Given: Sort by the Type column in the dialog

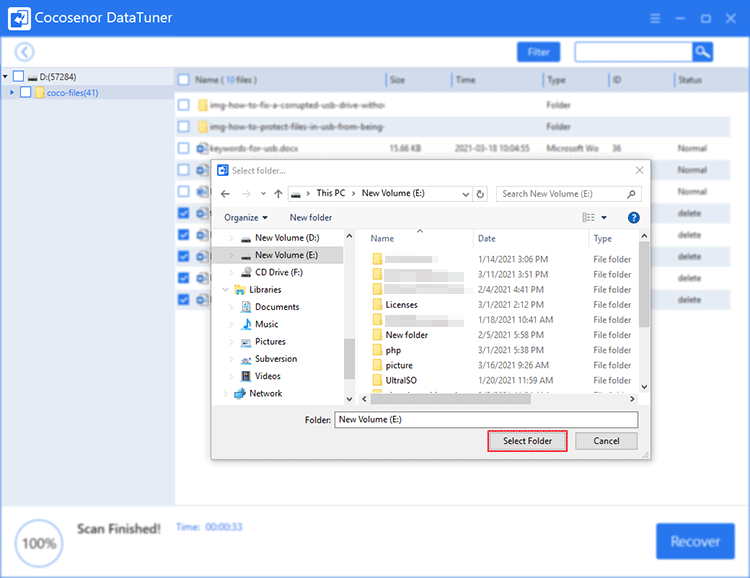Looking at the screenshot, I should click(x=603, y=238).
